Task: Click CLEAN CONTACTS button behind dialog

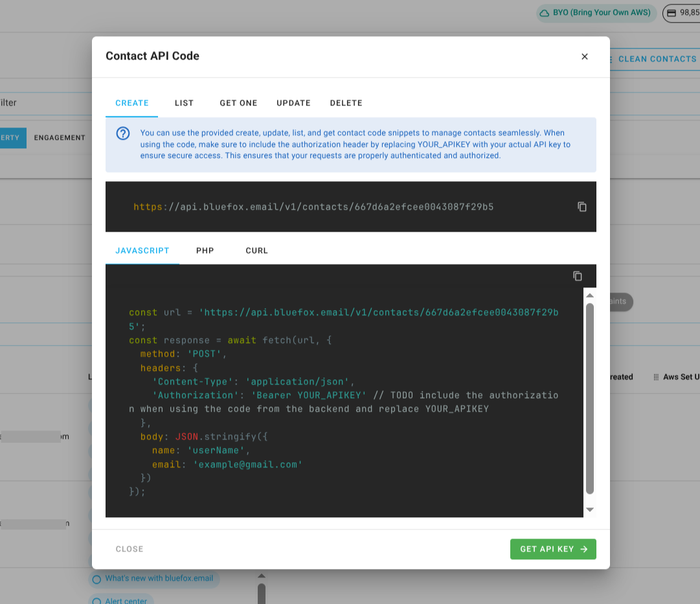Action: point(655,60)
